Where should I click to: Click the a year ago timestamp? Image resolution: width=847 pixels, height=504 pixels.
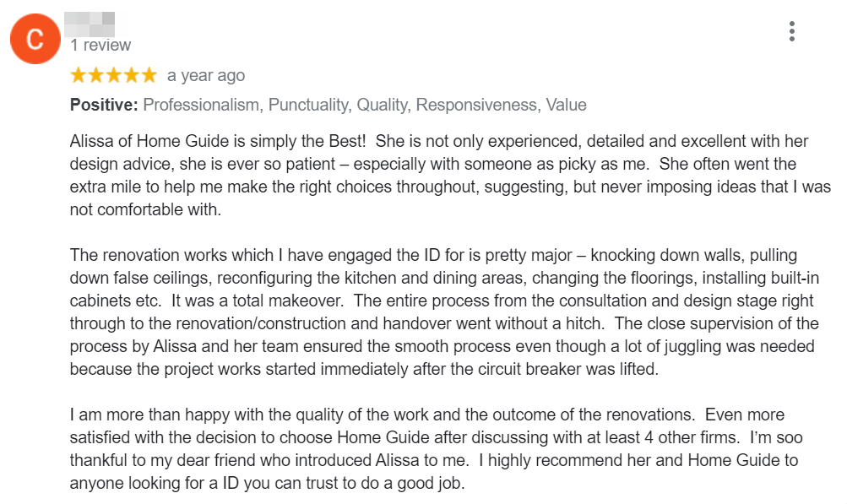point(206,76)
